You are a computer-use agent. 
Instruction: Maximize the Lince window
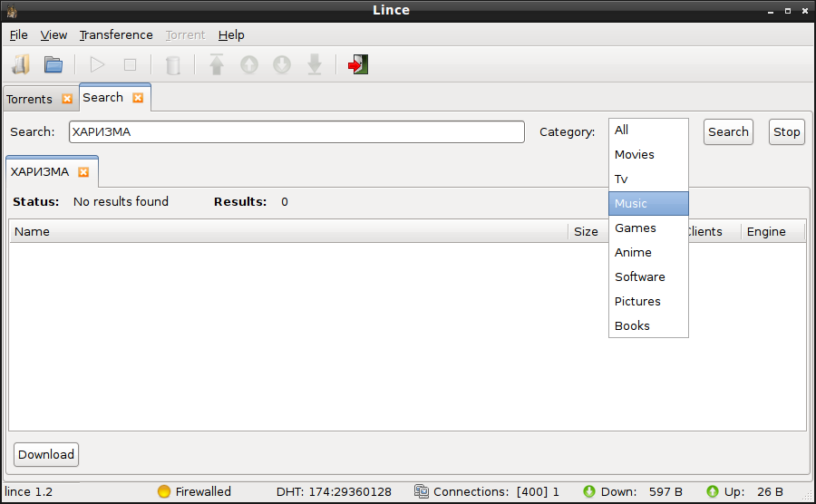pos(788,10)
